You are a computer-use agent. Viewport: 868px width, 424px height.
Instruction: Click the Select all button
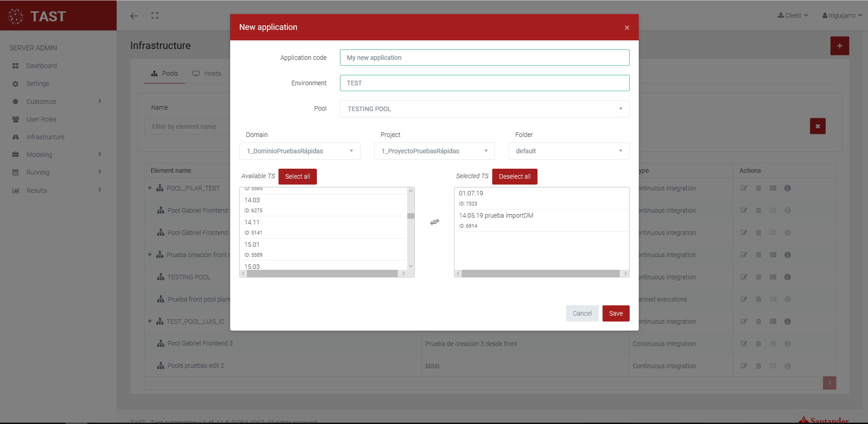pyautogui.click(x=297, y=176)
